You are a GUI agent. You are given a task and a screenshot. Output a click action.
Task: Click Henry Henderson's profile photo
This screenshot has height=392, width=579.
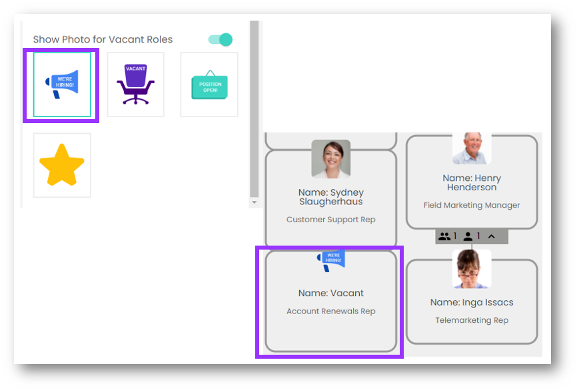click(x=472, y=148)
